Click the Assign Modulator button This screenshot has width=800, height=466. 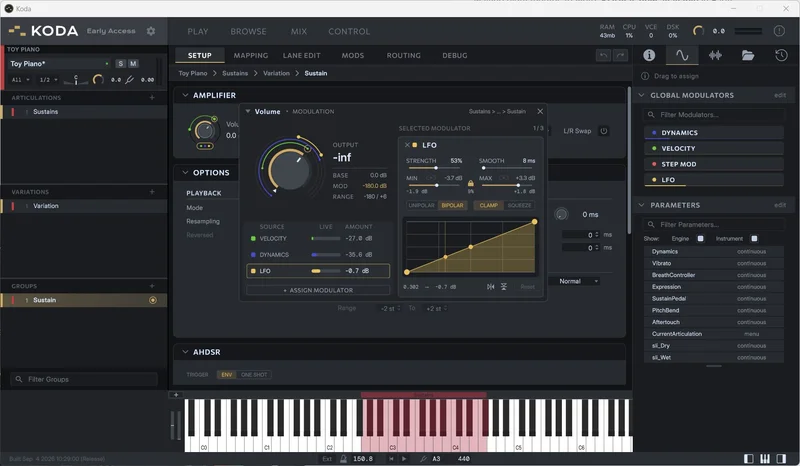tap(318, 290)
